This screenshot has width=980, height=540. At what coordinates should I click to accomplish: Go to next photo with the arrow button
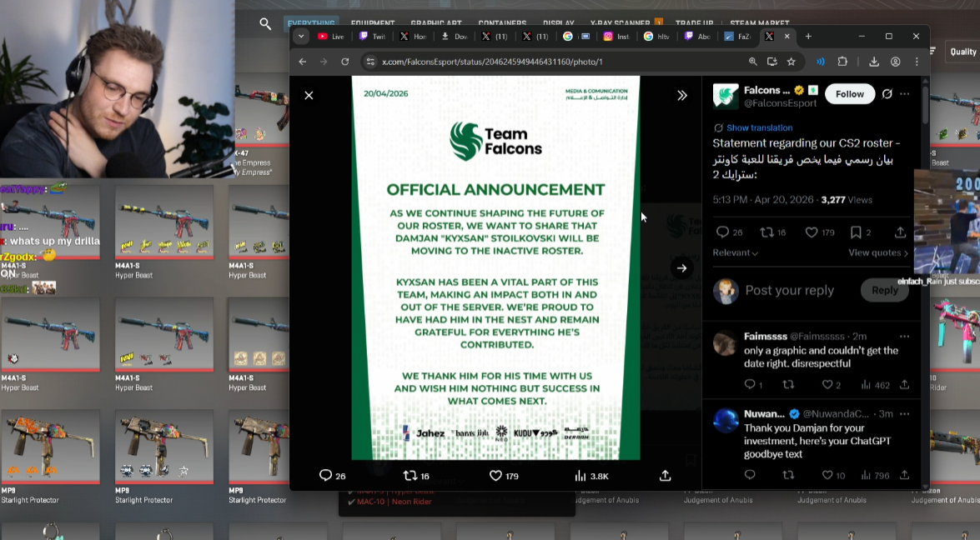pyautogui.click(x=682, y=268)
